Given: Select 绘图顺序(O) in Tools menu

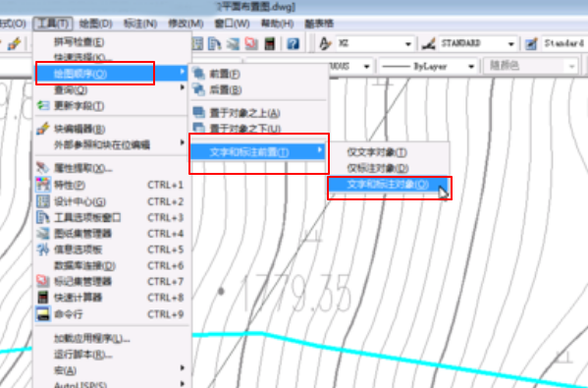Looking at the screenshot, I should click(x=111, y=74).
